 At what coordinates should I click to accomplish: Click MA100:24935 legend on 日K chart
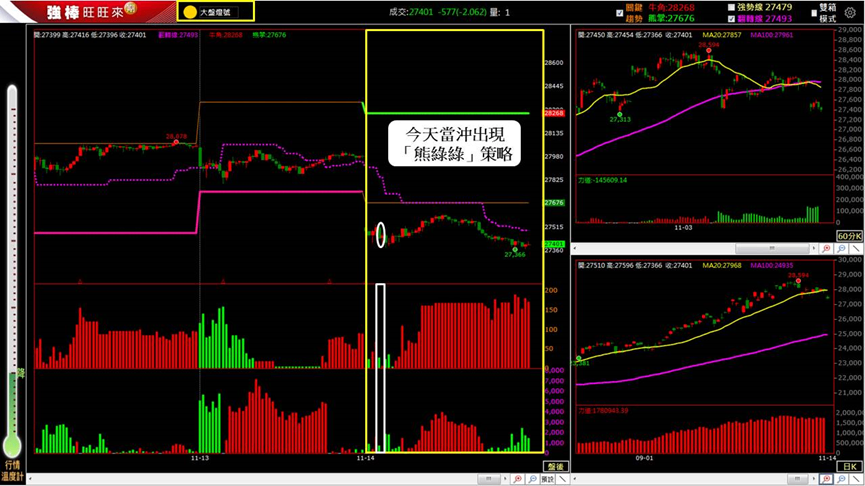coord(772,265)
